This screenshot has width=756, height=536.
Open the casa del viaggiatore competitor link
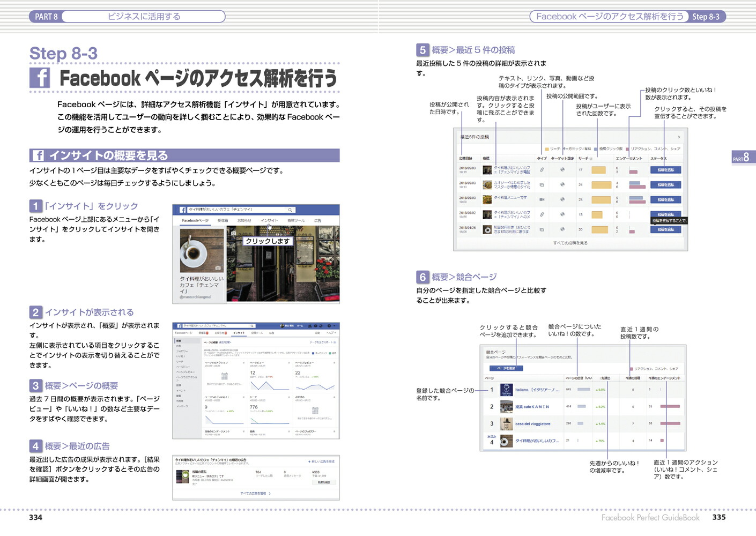(533, 424)
